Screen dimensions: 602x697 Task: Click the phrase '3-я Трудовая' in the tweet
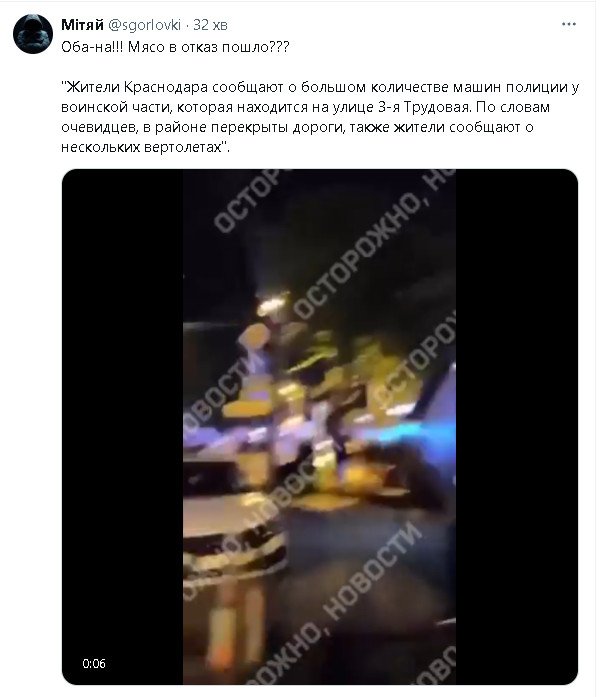426,107
